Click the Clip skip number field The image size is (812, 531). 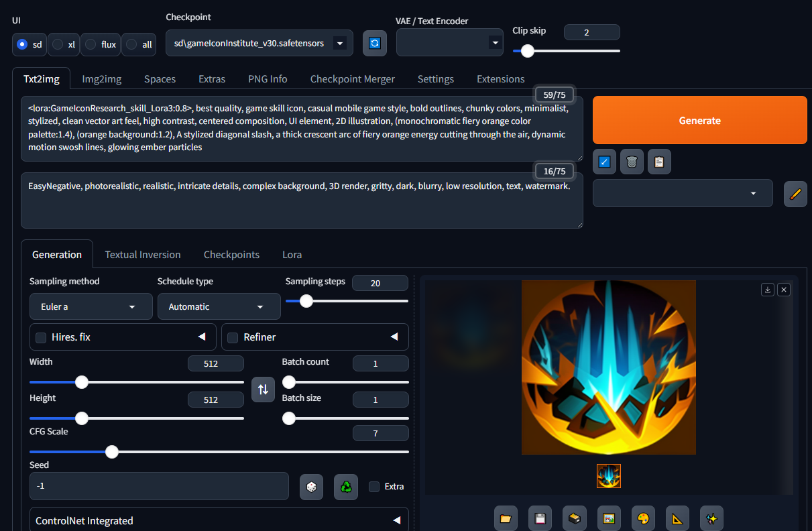pyautogui.click(x=592, y=32)
